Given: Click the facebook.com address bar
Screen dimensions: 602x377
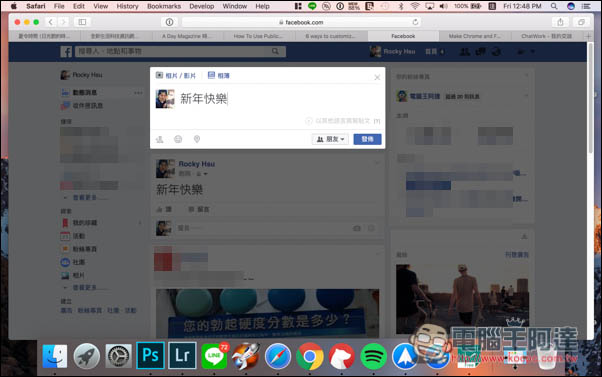Looking at the screenshot, I should coord(301,22).
